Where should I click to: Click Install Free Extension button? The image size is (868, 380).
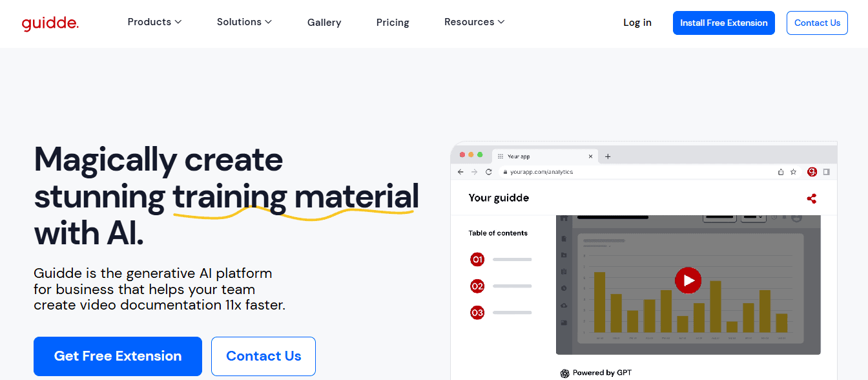724,23
